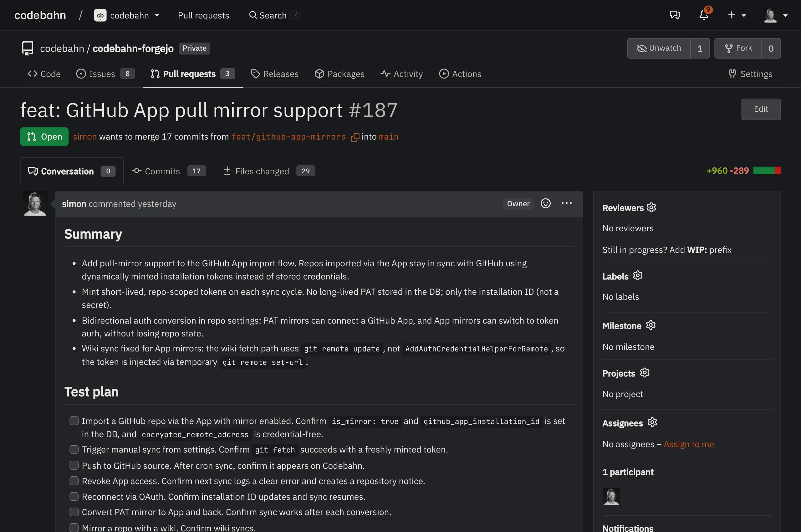
Task: Switch to the Files changed tab
Action: click(269, 171)
